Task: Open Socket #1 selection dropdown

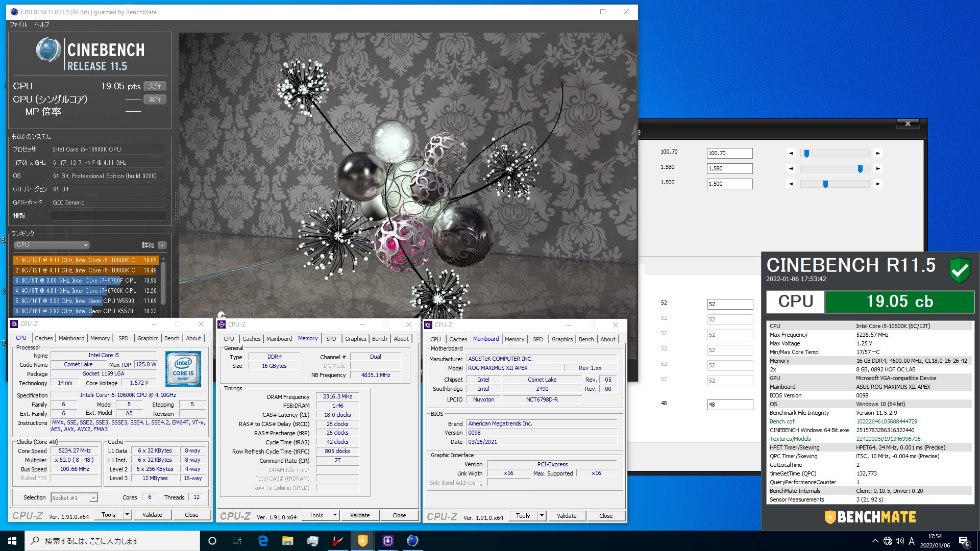Action: point(74,497)
